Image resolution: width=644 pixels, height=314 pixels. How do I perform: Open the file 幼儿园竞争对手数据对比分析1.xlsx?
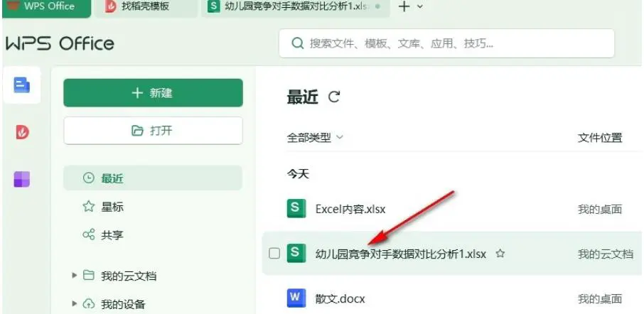click(400, 254)
